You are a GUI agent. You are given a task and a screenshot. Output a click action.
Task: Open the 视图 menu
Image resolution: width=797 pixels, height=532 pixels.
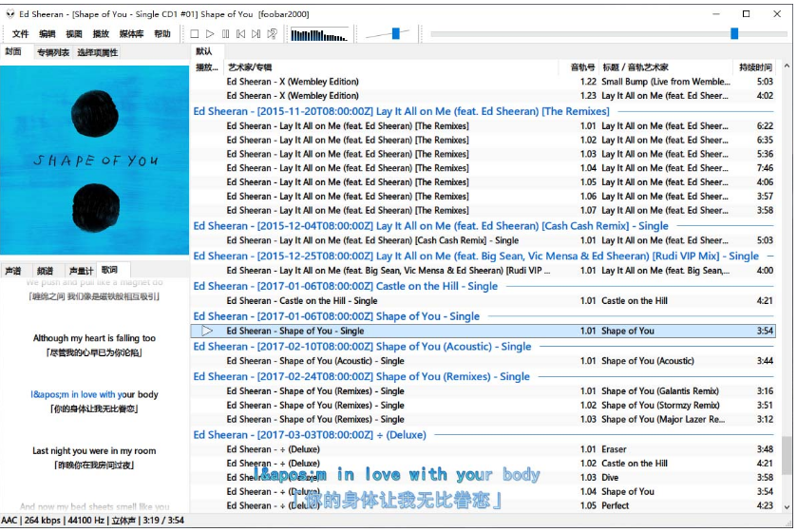(74, 34)
